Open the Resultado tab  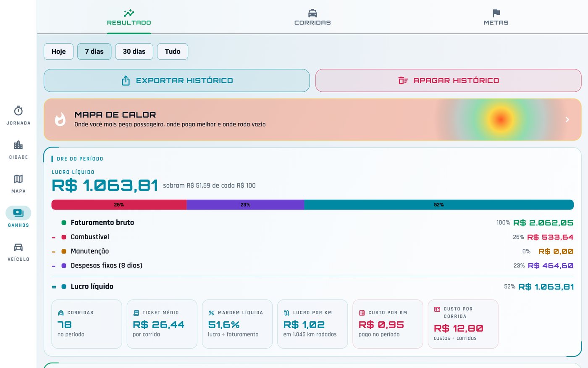pyautogui.click(x=129, y=17)
